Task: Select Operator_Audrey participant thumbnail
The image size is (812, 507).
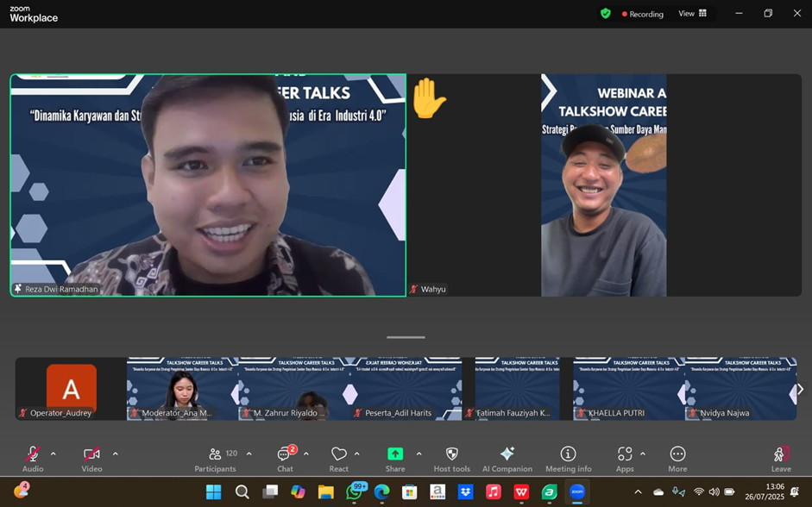Action: tap(71, 389)
